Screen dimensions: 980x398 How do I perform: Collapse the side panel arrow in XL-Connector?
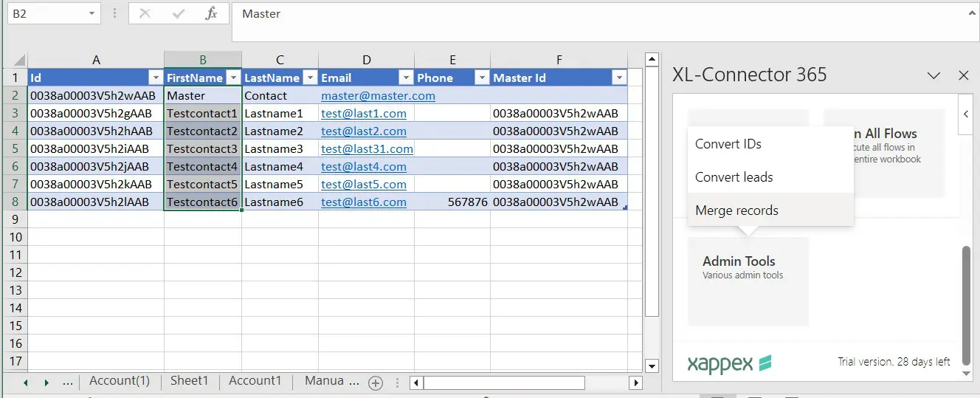(966, 114)
